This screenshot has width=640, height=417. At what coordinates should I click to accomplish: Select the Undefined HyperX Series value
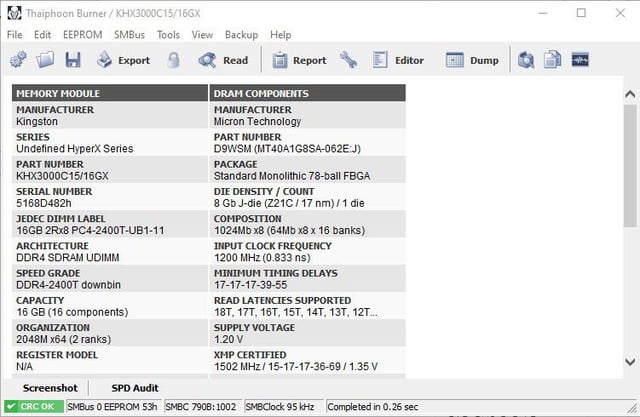(75, 149)
